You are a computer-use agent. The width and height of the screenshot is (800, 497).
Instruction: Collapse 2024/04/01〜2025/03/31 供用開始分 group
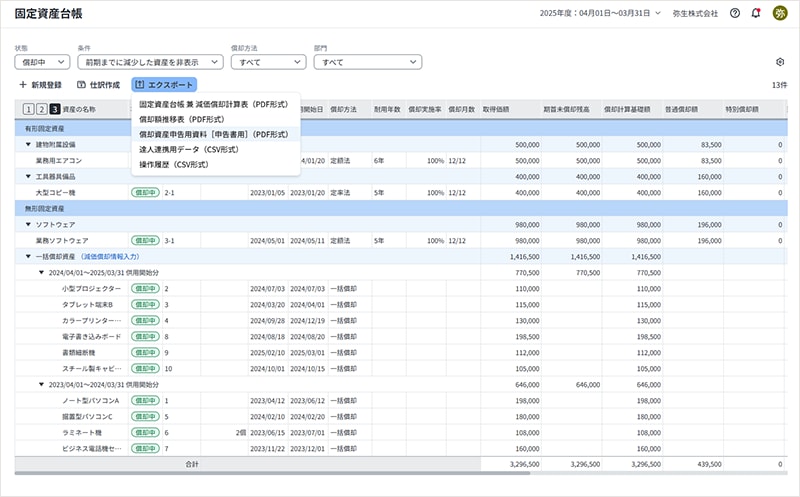coord(42,272)
